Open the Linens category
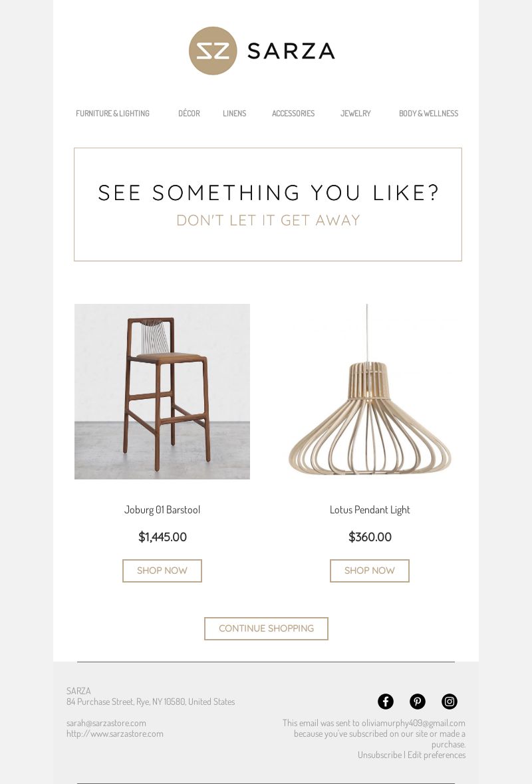The height and width of the screenshot is (784, 532). 235,114
